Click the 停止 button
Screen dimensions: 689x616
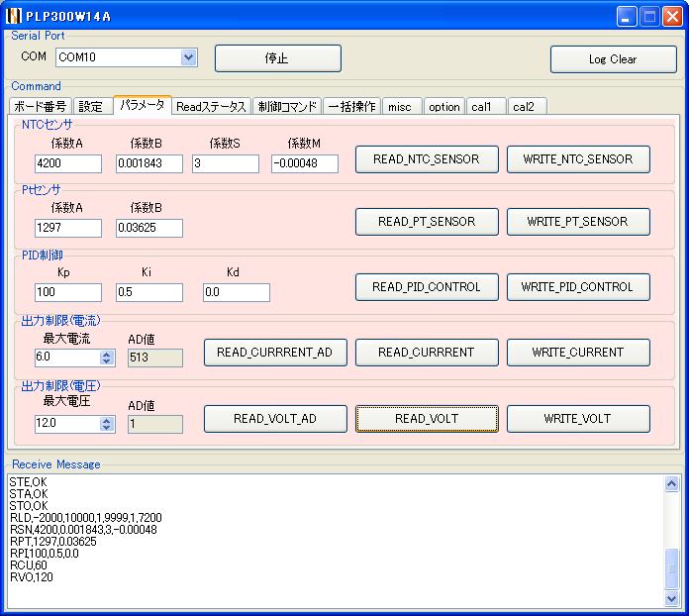pyautogui.click(x=278, y=58)
